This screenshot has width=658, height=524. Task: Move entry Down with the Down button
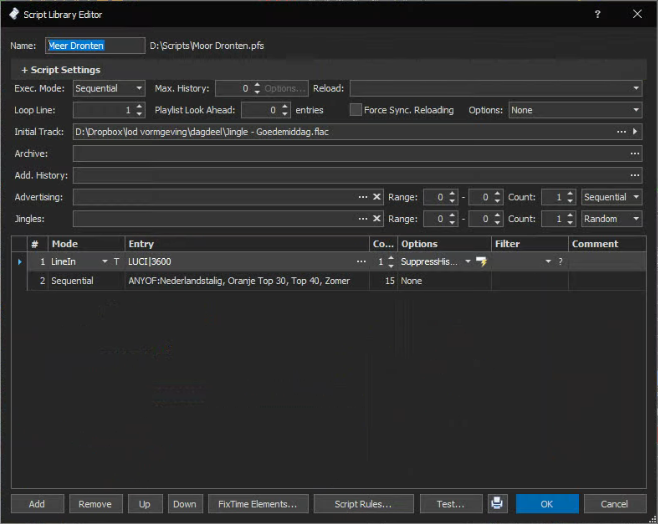[x=185, y=503]
